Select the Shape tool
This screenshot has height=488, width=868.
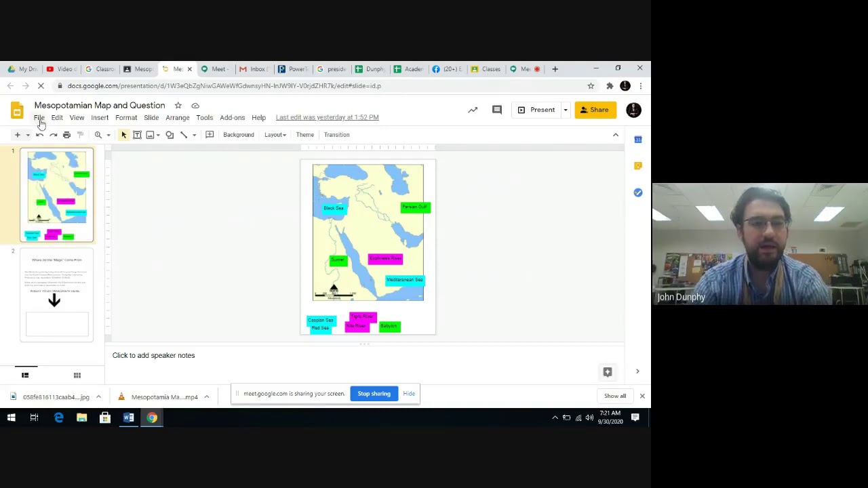(x=170, y=135)
